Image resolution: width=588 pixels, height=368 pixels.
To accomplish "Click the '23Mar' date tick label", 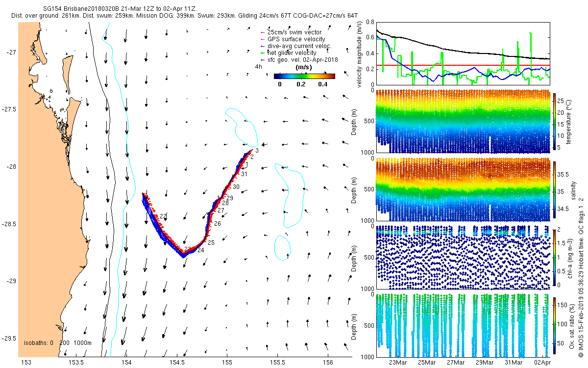I will point(397,362).
